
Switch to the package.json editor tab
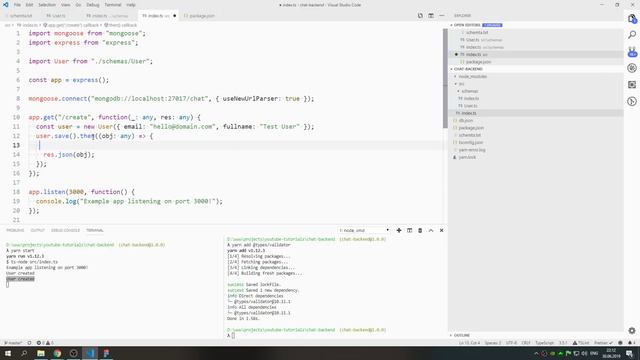(199, 16)
